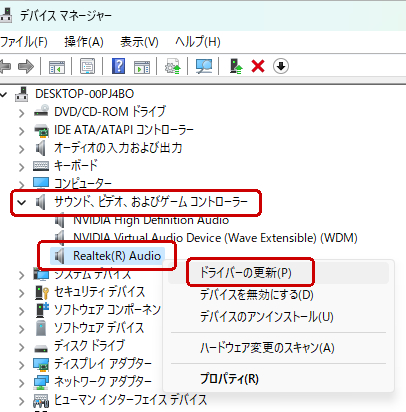
Task: Click the back arrow toolbar icon
Action: coord(5,66)
